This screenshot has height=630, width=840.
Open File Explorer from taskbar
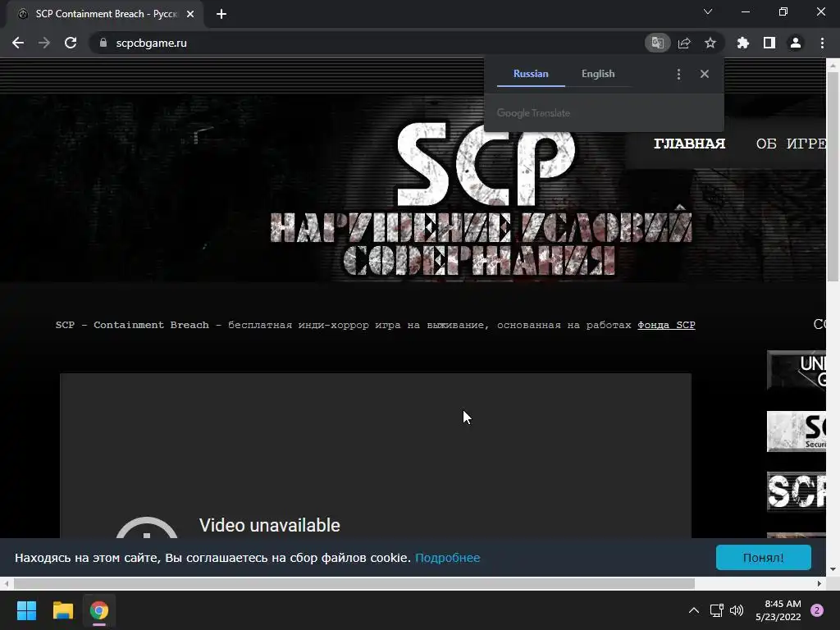pyautogui.click(x=62, y=610)
